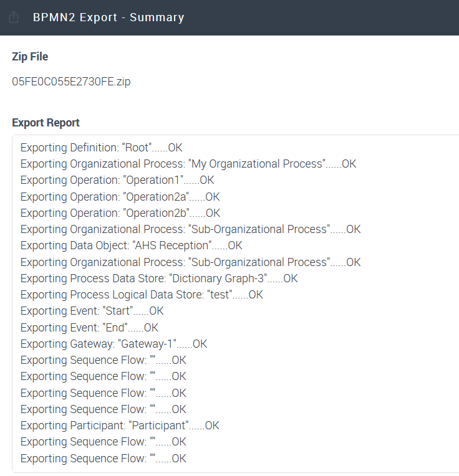459x476 pixels.
Task: Click the last Exporting Sequence Flow line
Action: tap(103, 459)
